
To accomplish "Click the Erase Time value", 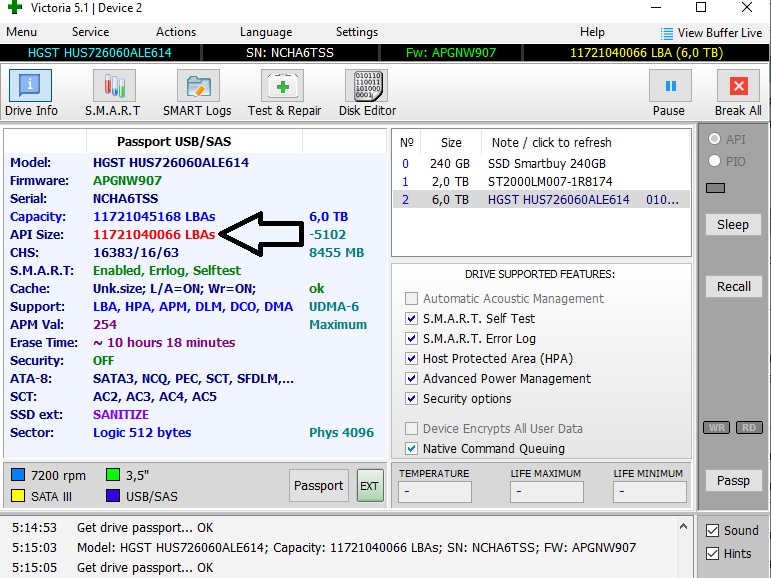I will (164, 342).
